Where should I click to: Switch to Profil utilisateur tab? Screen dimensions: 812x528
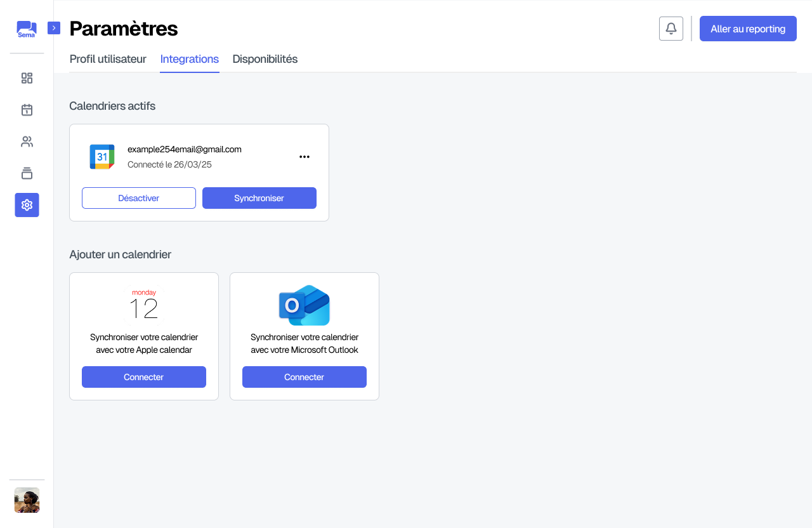[x=108, y=59]
